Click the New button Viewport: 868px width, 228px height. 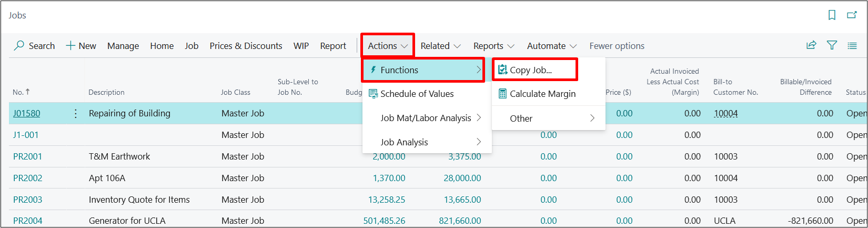point(81,46)
